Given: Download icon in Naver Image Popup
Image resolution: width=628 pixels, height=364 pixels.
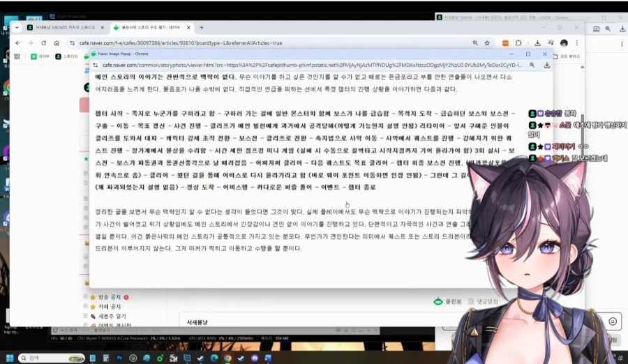Looking at the screenshot, I should pyautogui.click(x=546, y=65).
